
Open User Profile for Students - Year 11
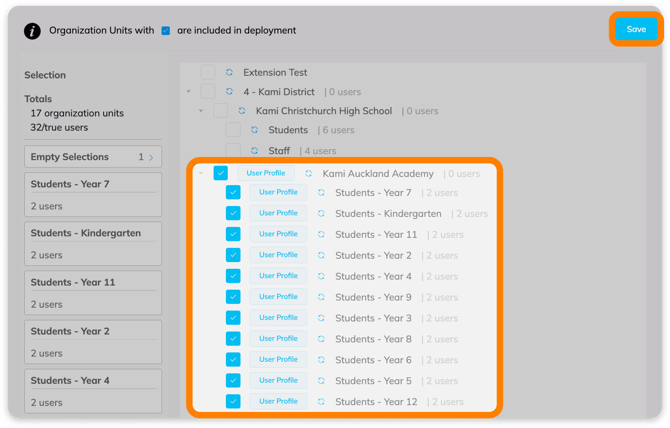278,234
